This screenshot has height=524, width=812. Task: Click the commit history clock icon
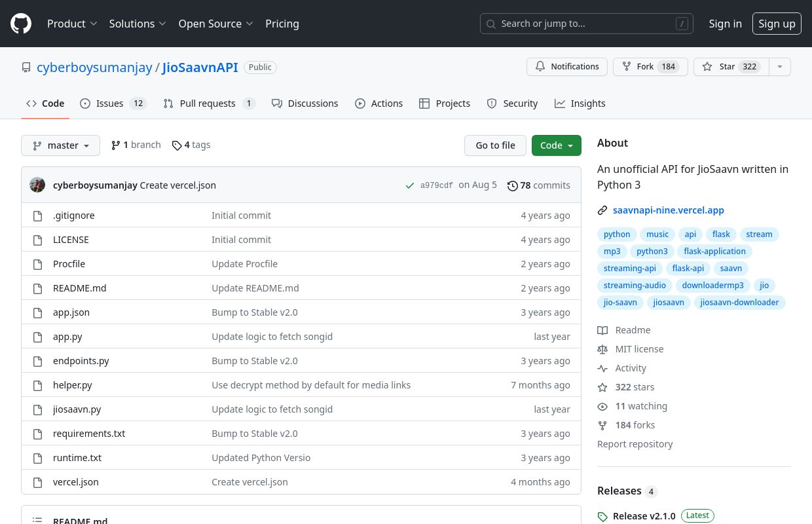click(x=513, y=185)
